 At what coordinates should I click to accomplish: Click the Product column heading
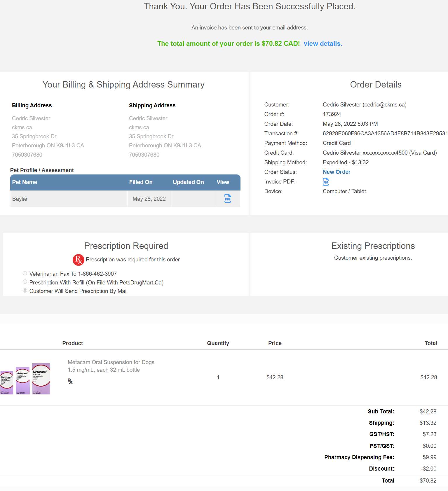(x=72, y=343)
